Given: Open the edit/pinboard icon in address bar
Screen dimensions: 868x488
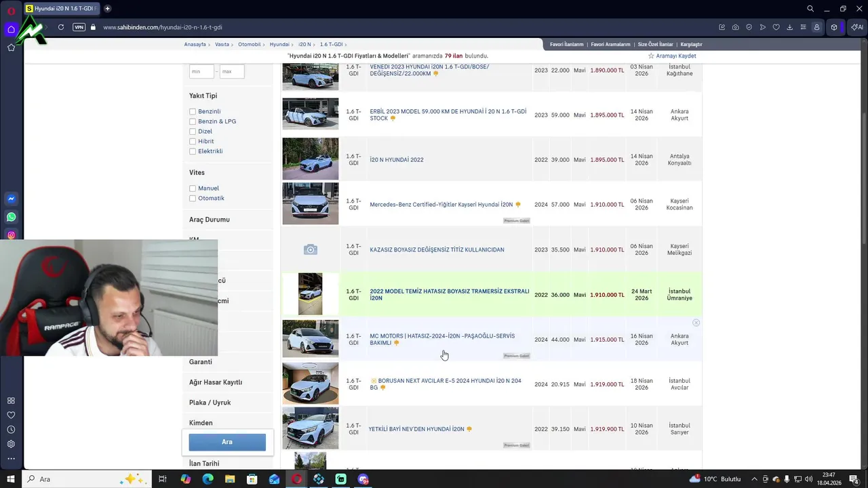Looking at the screenshot, I should 722,27.
